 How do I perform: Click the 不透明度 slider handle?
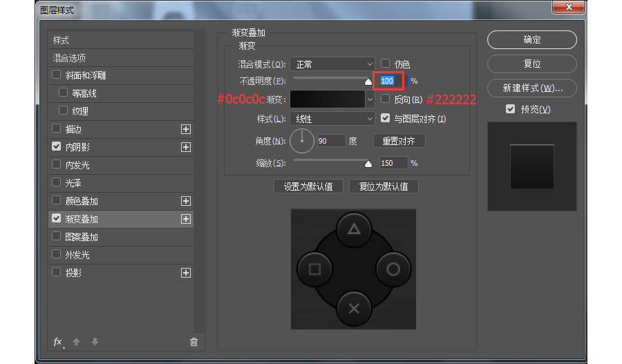click(x=368, y=82)
